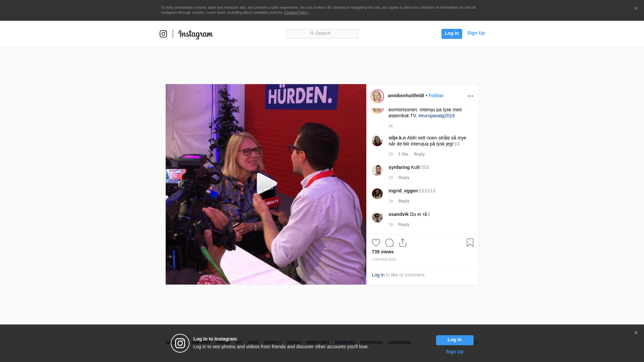Open ssandvik username link
The width and height of the screenshot is (644, 362).
(x=398, y=214)
